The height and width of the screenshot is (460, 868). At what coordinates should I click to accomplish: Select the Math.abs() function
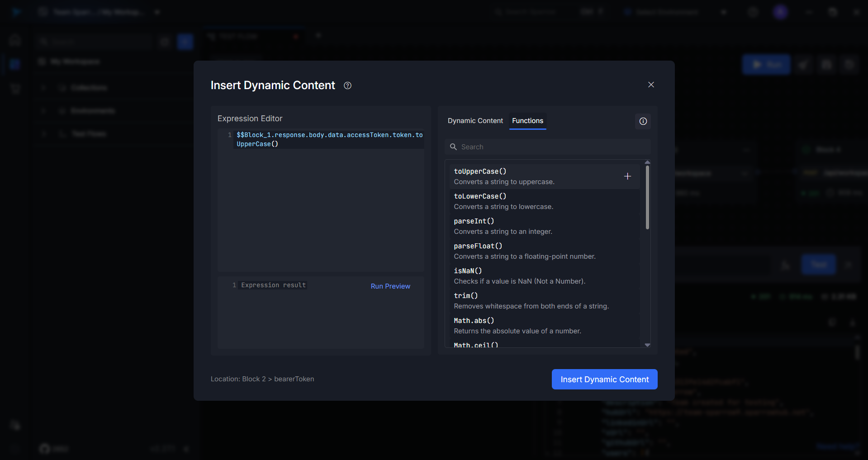[x=544, y=326]
